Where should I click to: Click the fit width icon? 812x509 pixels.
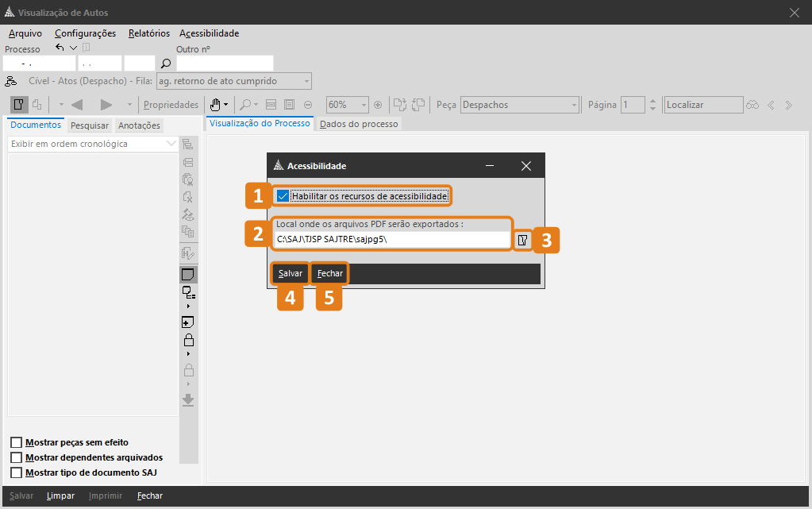pyautogui.click(x=271, y=105)
